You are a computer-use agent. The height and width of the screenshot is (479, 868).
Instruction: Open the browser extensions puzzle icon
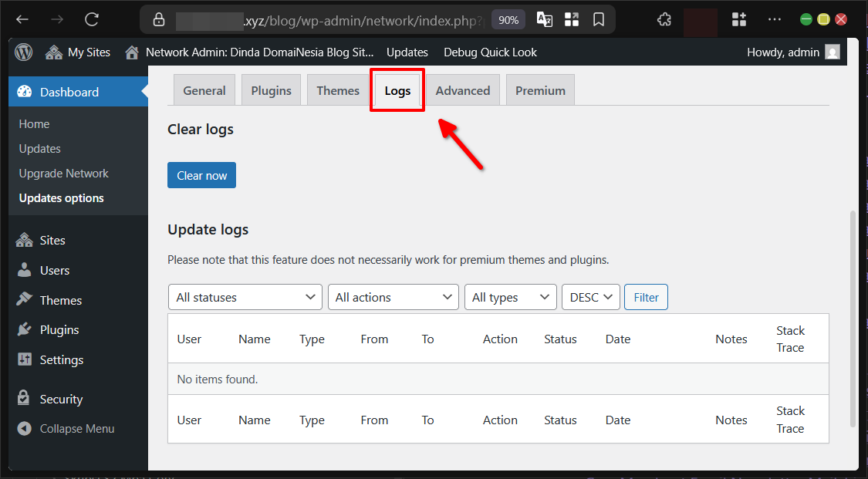click(x=664, y=19)
